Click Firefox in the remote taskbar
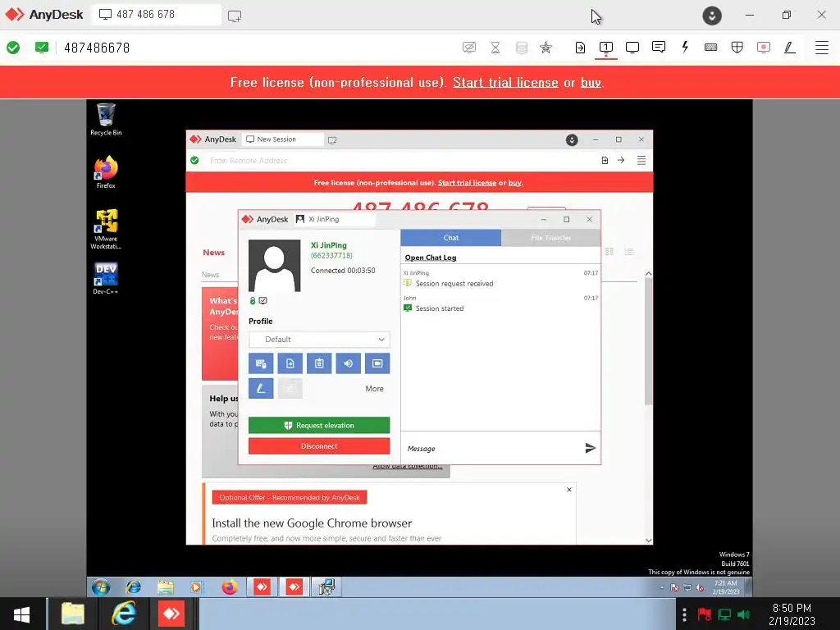This screenshot has width=840, height=630. click(230, 587)
